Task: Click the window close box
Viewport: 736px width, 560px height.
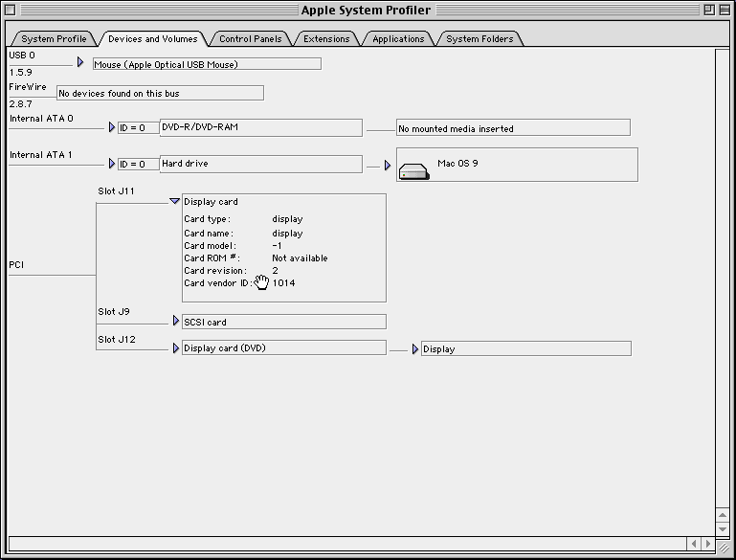Action: point(10,10)
